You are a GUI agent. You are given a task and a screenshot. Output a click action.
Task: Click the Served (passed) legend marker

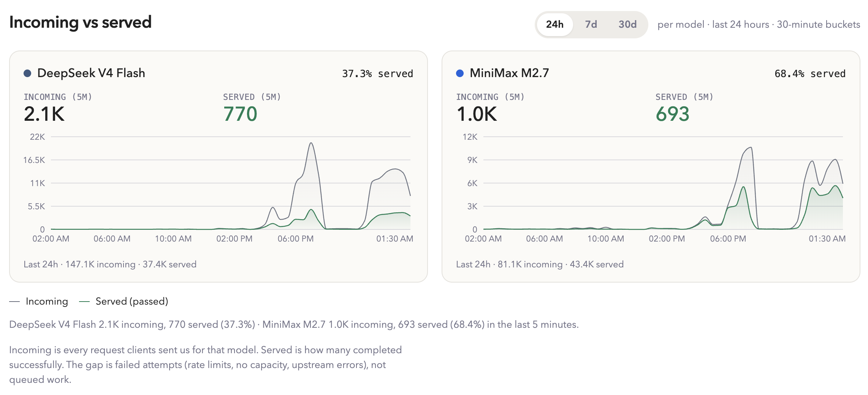point(84,302)
